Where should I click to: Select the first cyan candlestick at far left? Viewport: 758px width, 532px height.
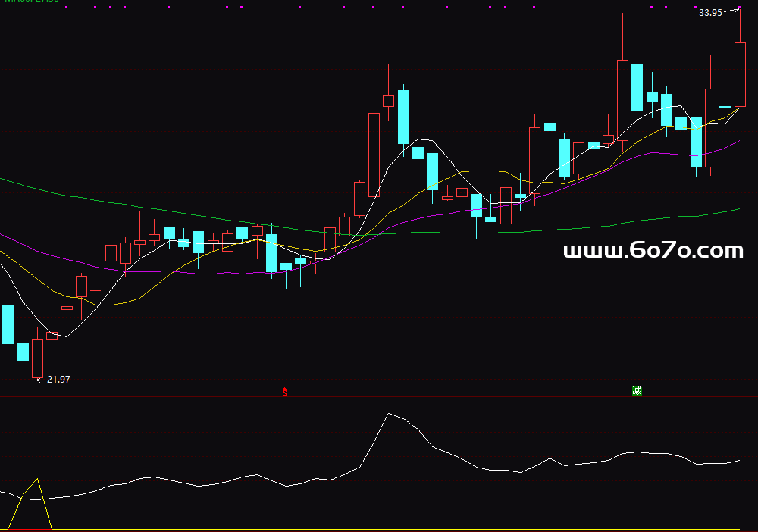tap(8, 324)
